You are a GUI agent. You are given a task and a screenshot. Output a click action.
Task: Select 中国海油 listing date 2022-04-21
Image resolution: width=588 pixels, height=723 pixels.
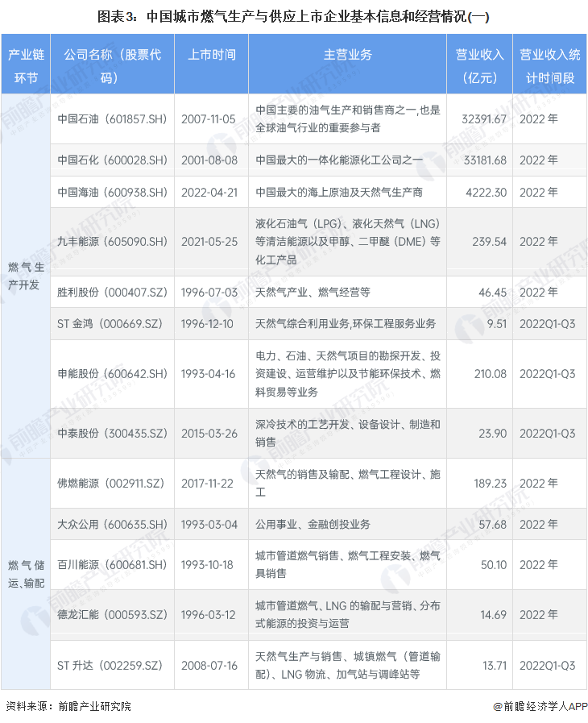(210, 193)
